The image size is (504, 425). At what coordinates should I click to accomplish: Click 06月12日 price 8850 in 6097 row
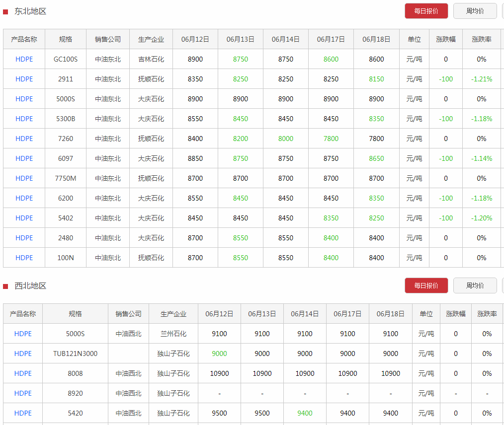coord(195,158)
